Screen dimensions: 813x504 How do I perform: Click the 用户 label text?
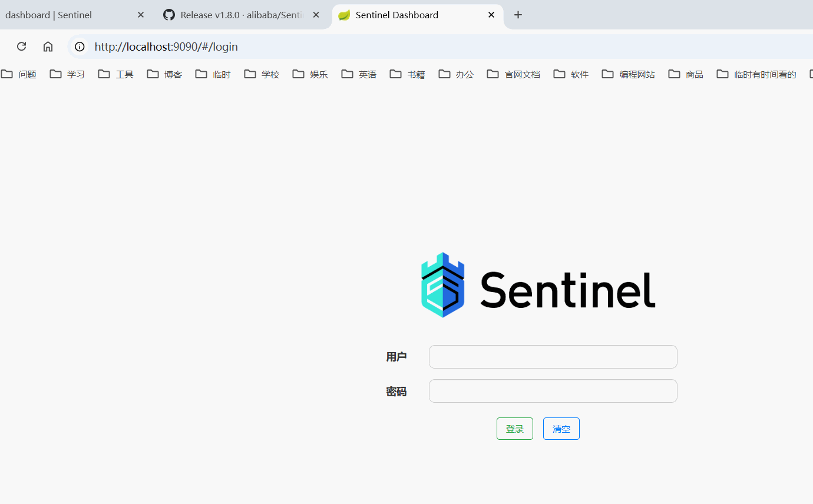[x=396, y=357]
